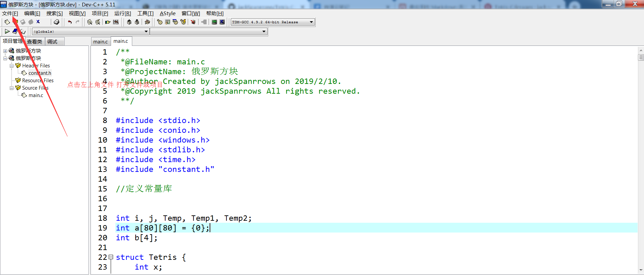Switch to the inactive main.c editor tab
Image resolution: width=644 pixels, height=275 pixels.
[101, 41]
